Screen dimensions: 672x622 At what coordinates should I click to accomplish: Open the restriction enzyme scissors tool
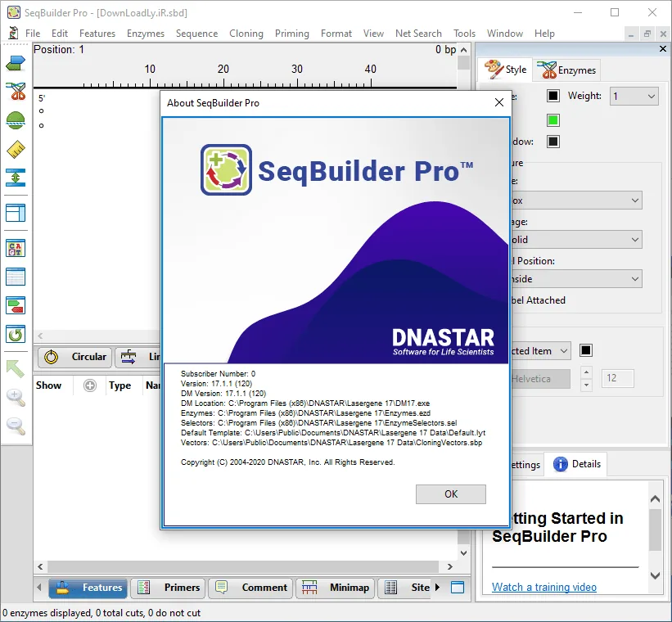(x=16, y=92)
